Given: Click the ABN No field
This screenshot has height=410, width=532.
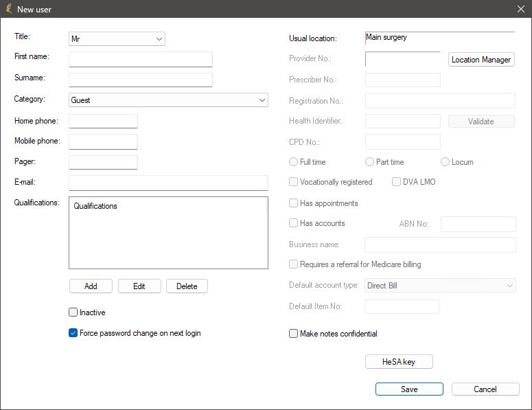Looking at the screenshot, I should coord(478,225).
